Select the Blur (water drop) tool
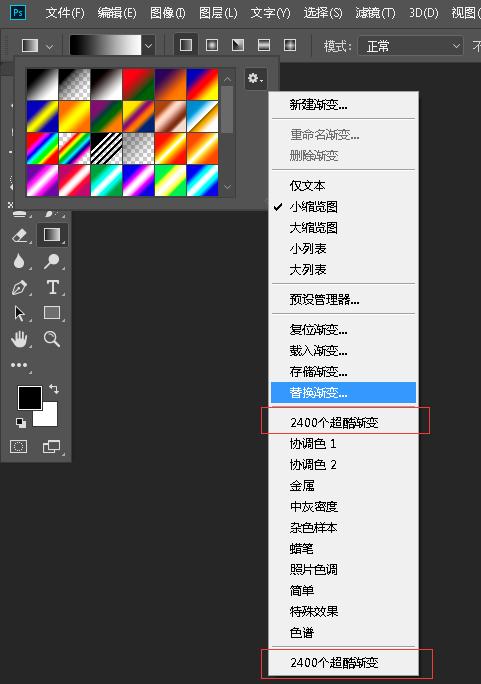Viewport: 481px width, 684px height. pos(19,261)
